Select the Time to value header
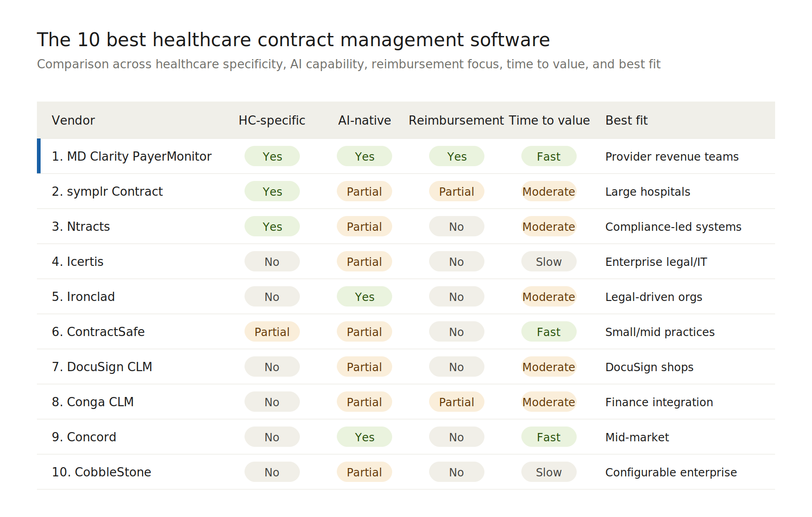 [549, 120]
